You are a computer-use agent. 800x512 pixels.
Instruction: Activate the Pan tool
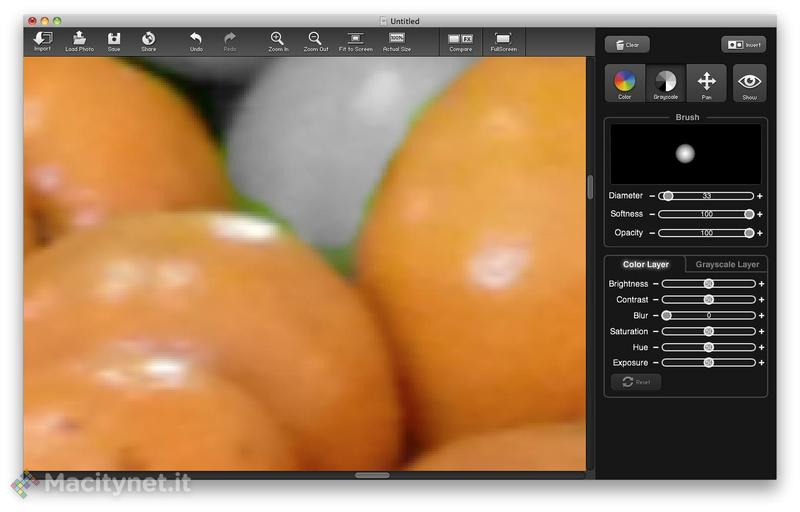(706, 83)
